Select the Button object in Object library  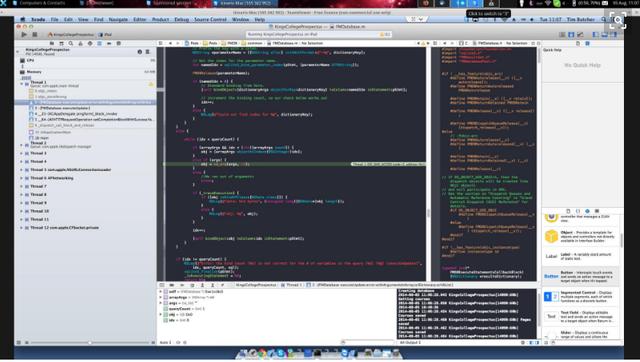click(x=580, y=276)
